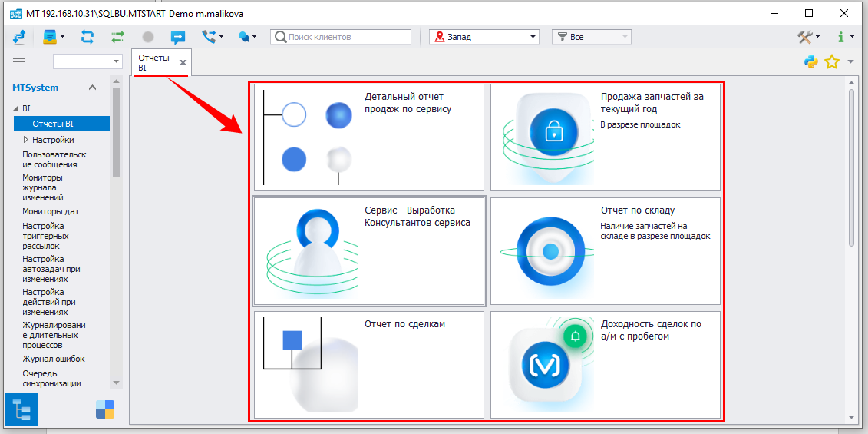
Task: Open the Отчет по складу report
Action: [605, 251]
